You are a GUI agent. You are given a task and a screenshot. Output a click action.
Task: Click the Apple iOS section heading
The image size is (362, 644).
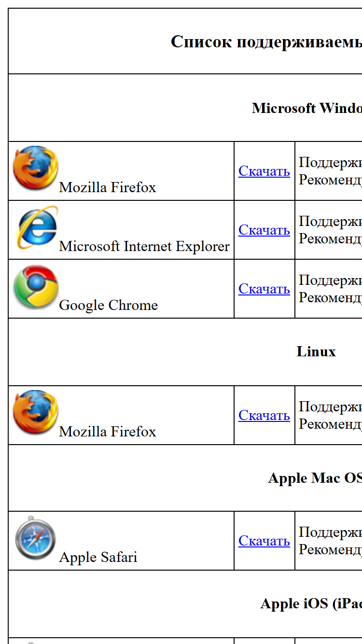[311, 603]
